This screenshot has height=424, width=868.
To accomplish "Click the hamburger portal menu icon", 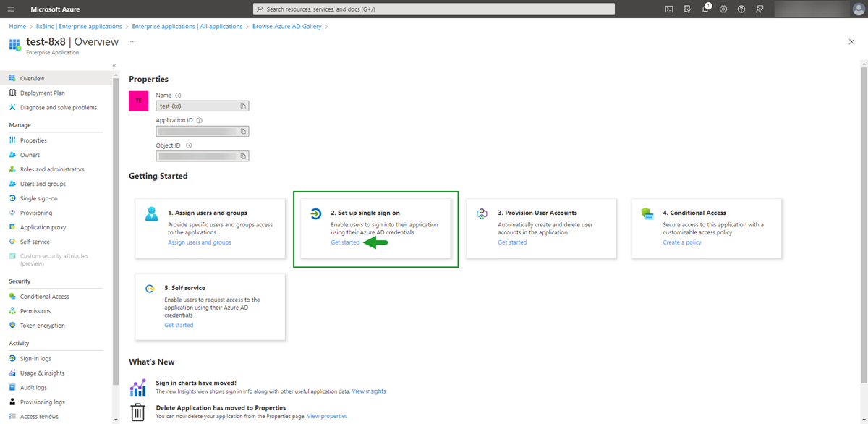I will (10, 9).
